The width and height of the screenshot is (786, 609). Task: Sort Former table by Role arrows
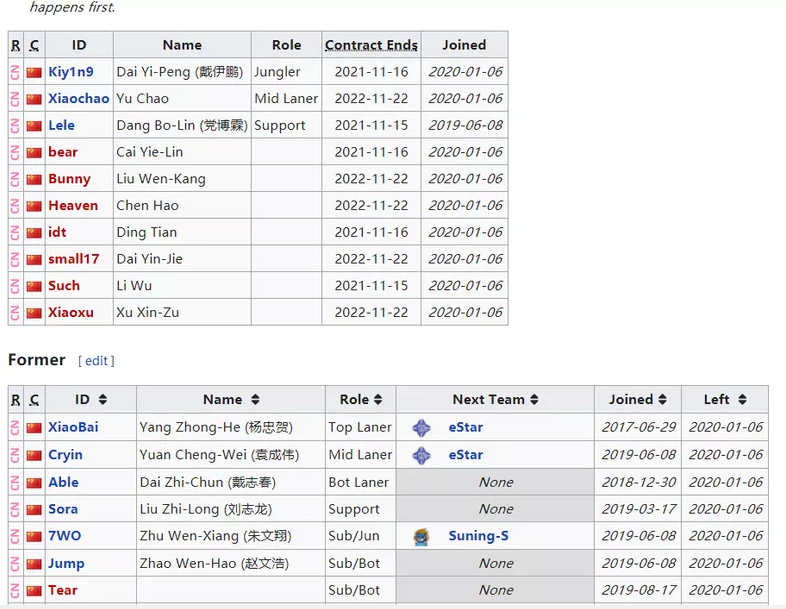click(x=378, y=399)
